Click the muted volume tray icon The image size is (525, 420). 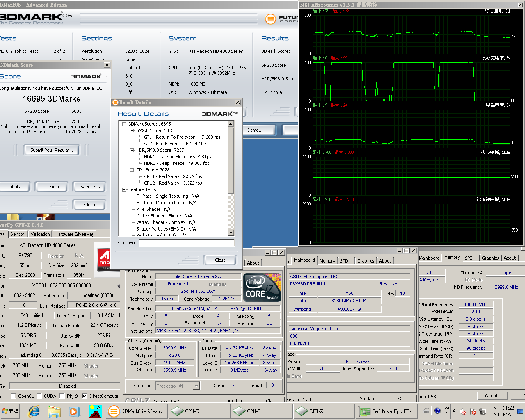tap(463, 411)
